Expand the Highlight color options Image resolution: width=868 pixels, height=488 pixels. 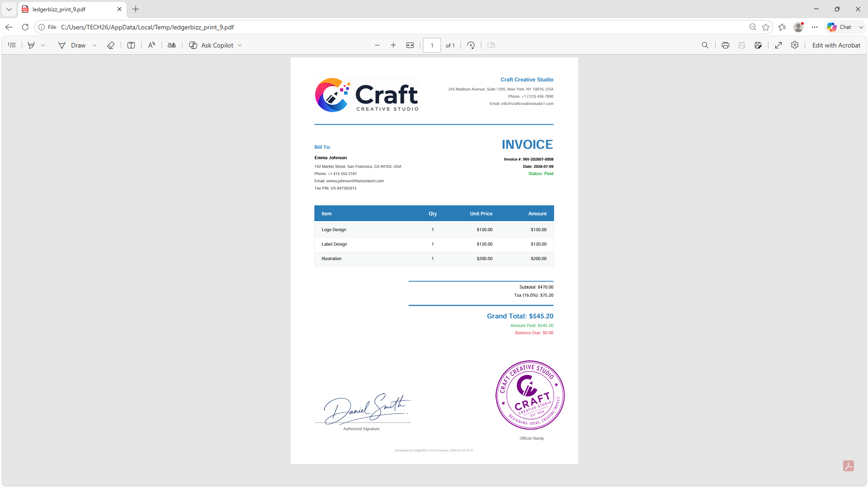pyautogui.click(x=43, y=45)
